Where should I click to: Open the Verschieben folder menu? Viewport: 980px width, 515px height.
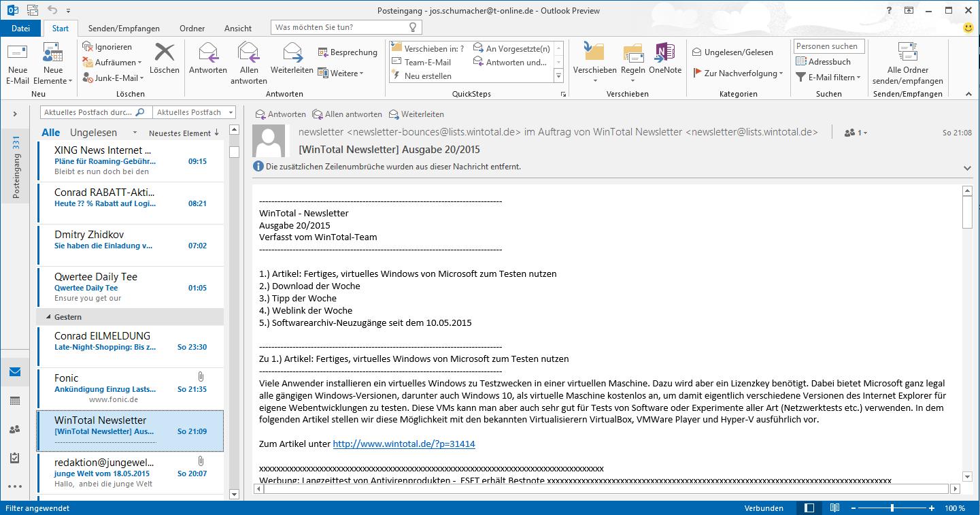coord(594,63)
